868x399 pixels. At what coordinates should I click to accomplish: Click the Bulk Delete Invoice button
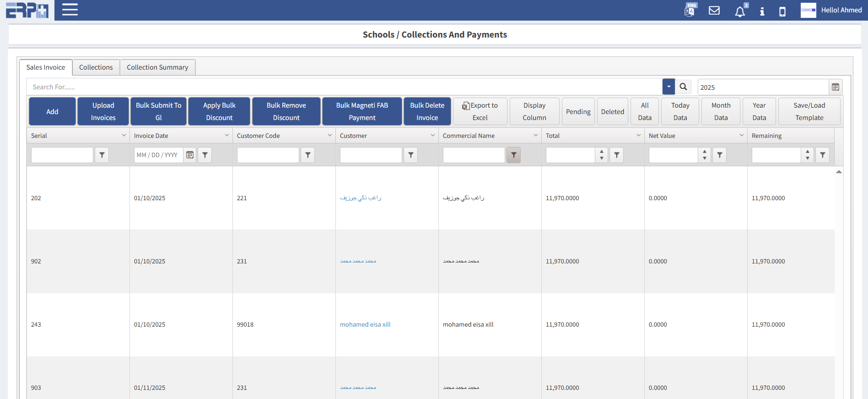point(427,111)
